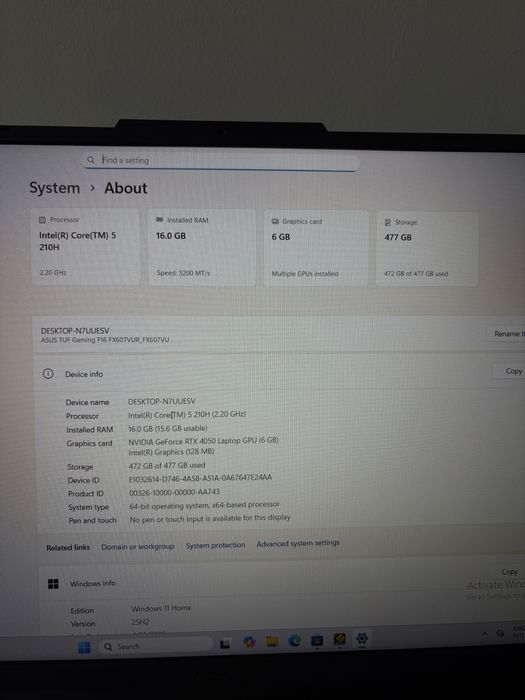This screenshot has width=525, height=700.
Task: Click the Device info circle icon
Action: [x=48, y=374]
